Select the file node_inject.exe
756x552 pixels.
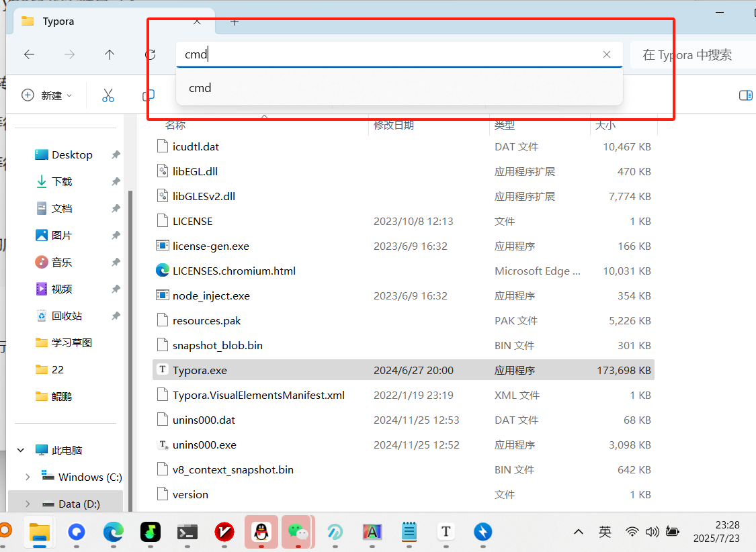click(x=211, y=295)
